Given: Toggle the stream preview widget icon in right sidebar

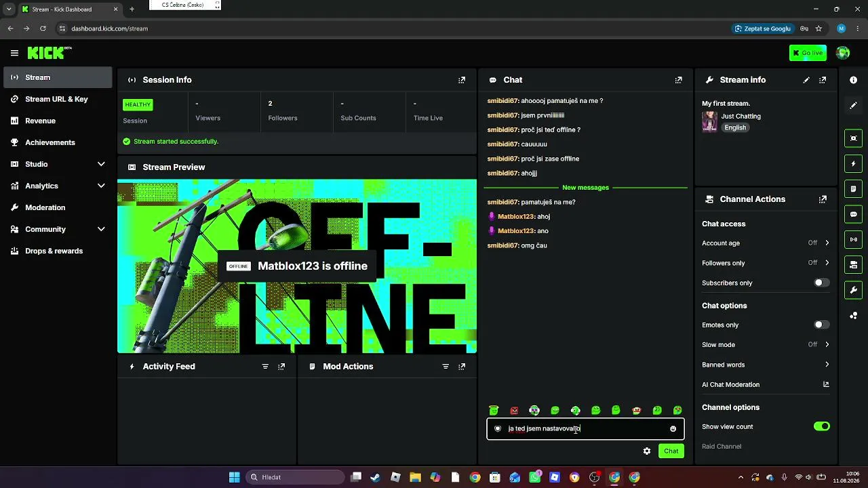Looking at the screenshot, I should pos(853,138).
